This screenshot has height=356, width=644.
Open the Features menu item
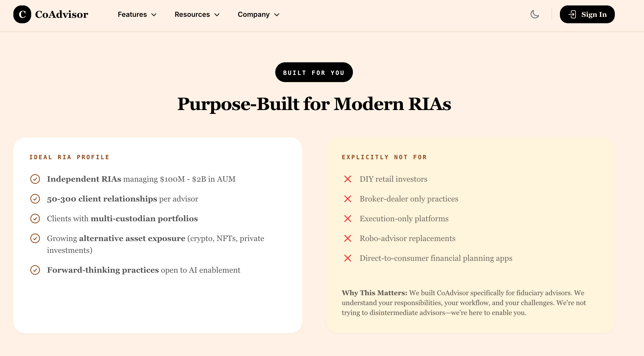click(132, 15)
